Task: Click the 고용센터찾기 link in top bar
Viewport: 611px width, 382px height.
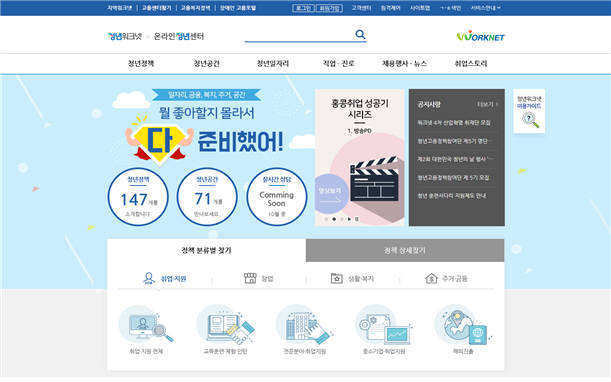Action: point(156,8)
